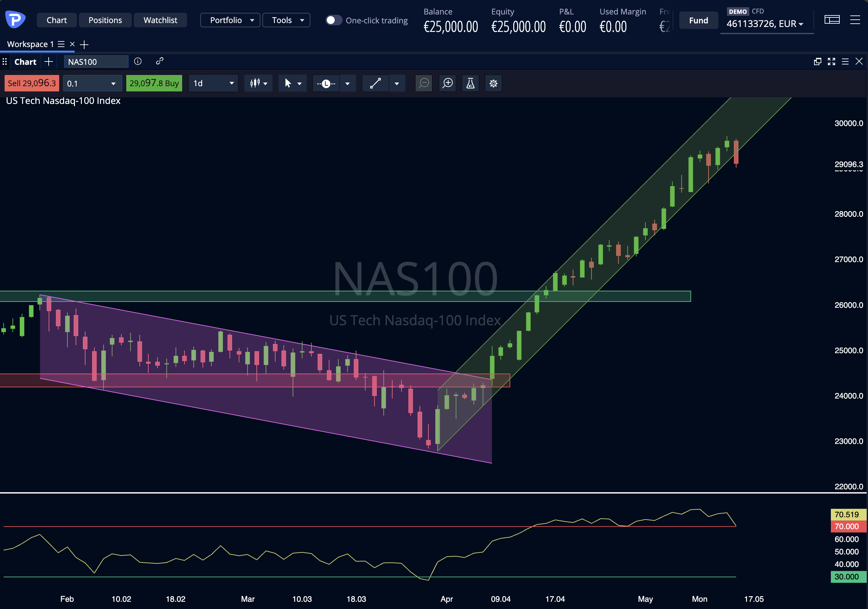Click the 17.05 date axis label
This screenshot has width=868, height=609.
point(754,599)
